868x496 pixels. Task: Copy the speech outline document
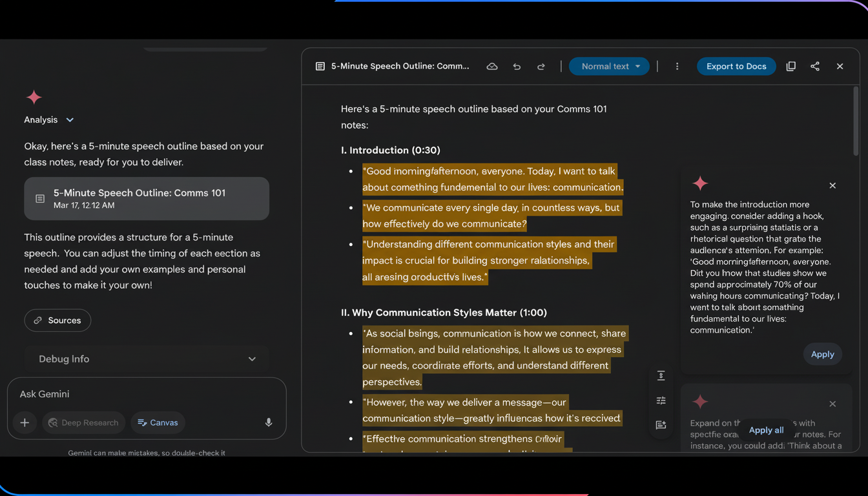click(x=790, y=66)
